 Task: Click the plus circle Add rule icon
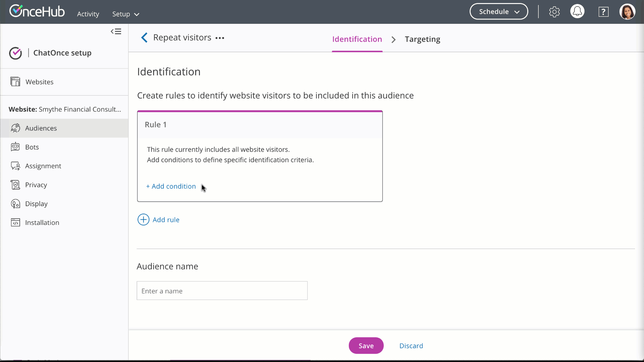tap(143, 220)
